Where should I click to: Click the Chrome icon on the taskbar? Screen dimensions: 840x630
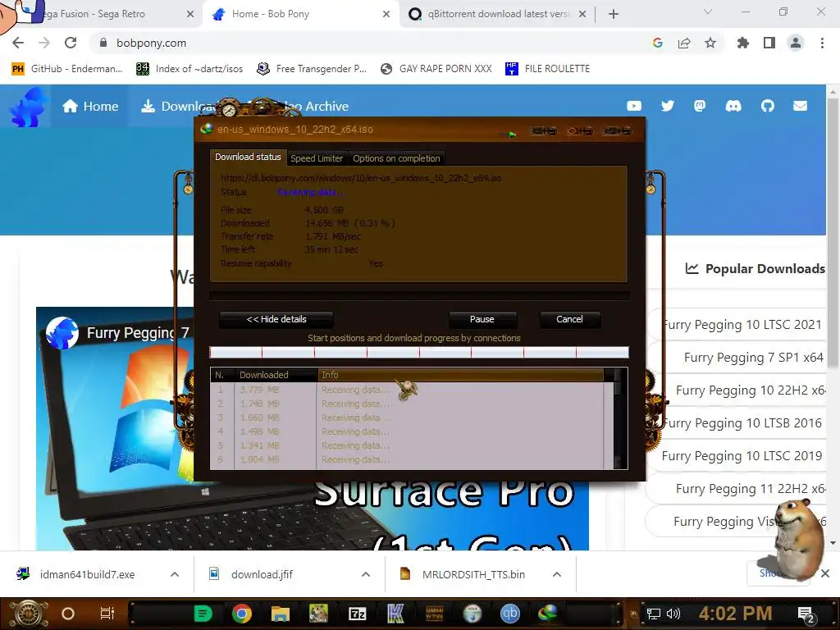coord(242,614)
